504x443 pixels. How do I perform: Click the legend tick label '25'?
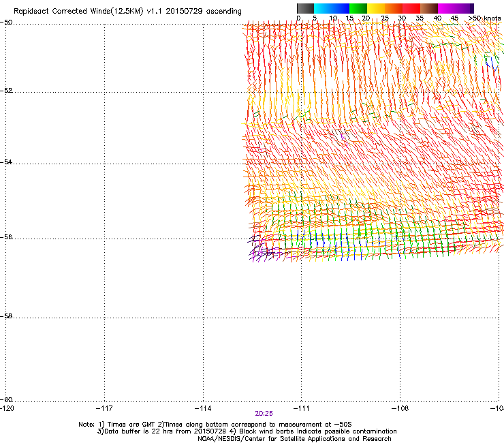pyautogui.click(x=385, y=18)
